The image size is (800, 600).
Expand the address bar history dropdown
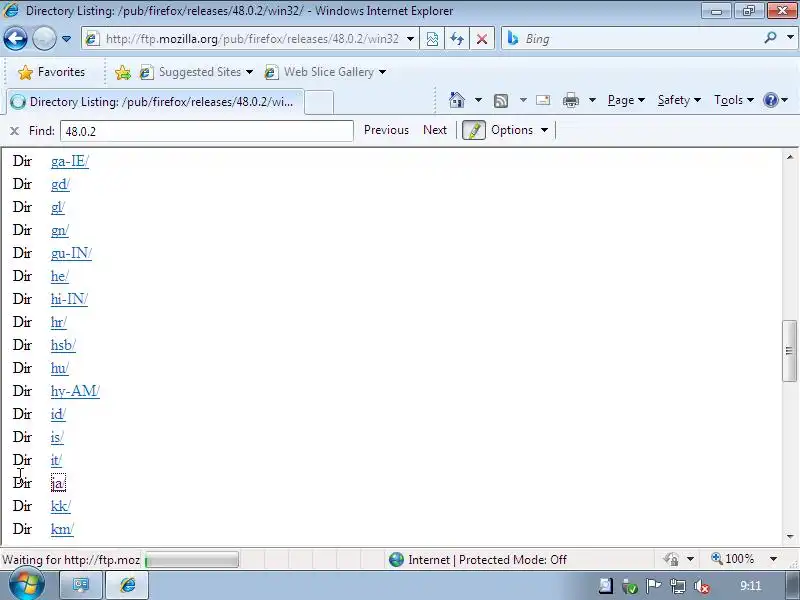click(x=410, y=39)
